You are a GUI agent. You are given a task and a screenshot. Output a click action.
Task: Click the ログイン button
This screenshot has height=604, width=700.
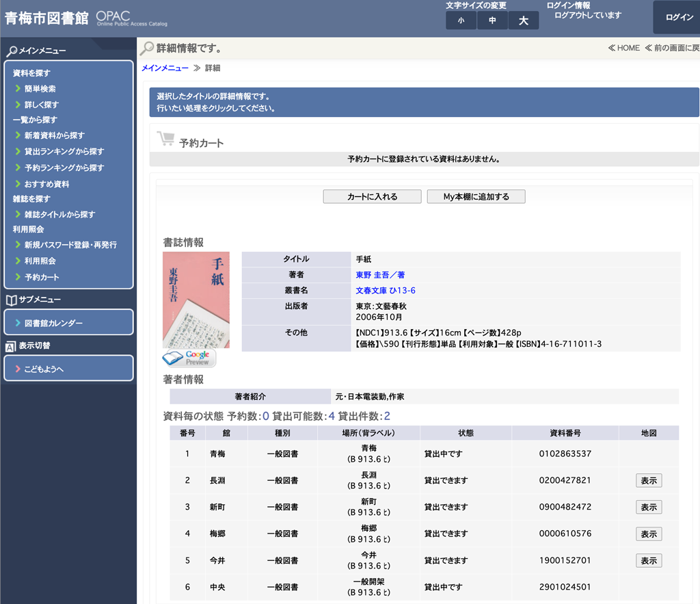678,18
